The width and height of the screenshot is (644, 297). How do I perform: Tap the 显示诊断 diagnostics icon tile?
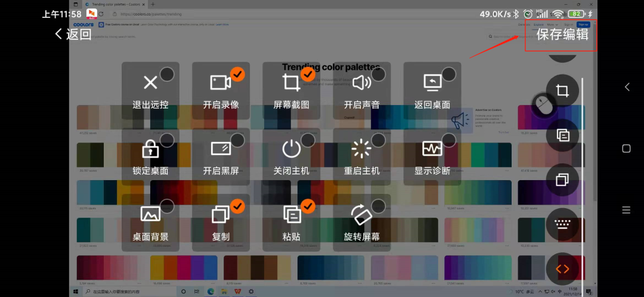pyautogui.click(x=432, y=156)
